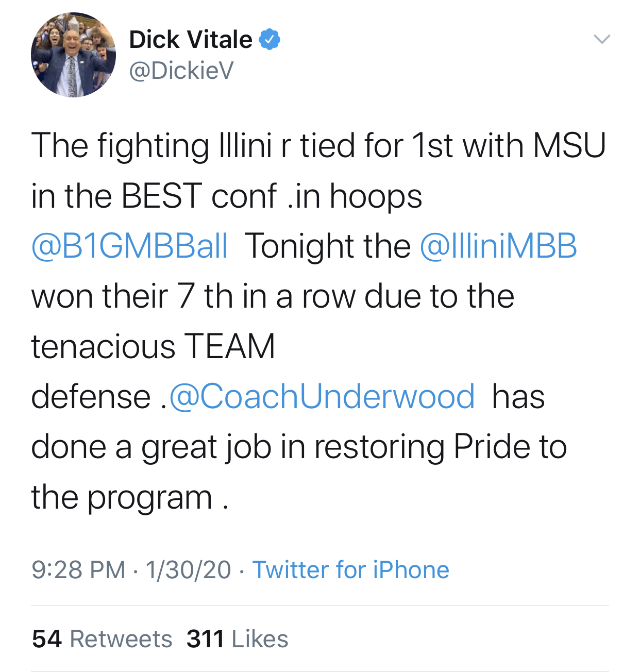View the 54 Retweets list
This screenshot has height=672, width=640.
click(x=102, y=639)
